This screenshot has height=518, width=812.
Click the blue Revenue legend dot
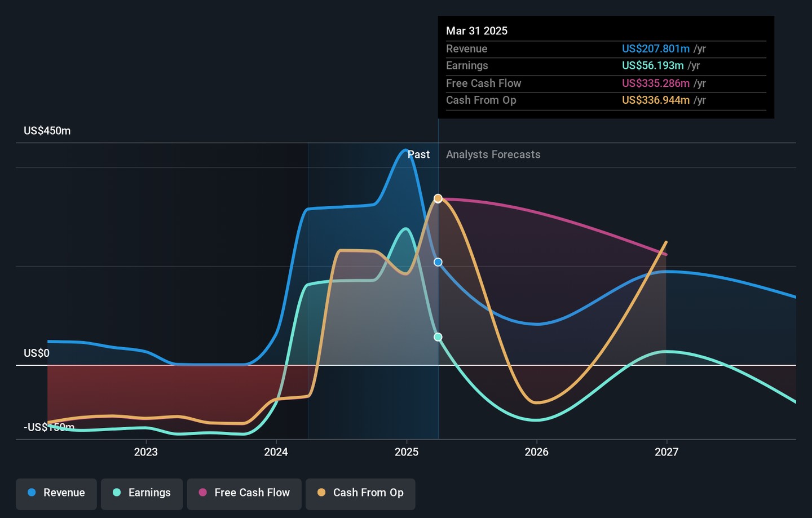32,493
